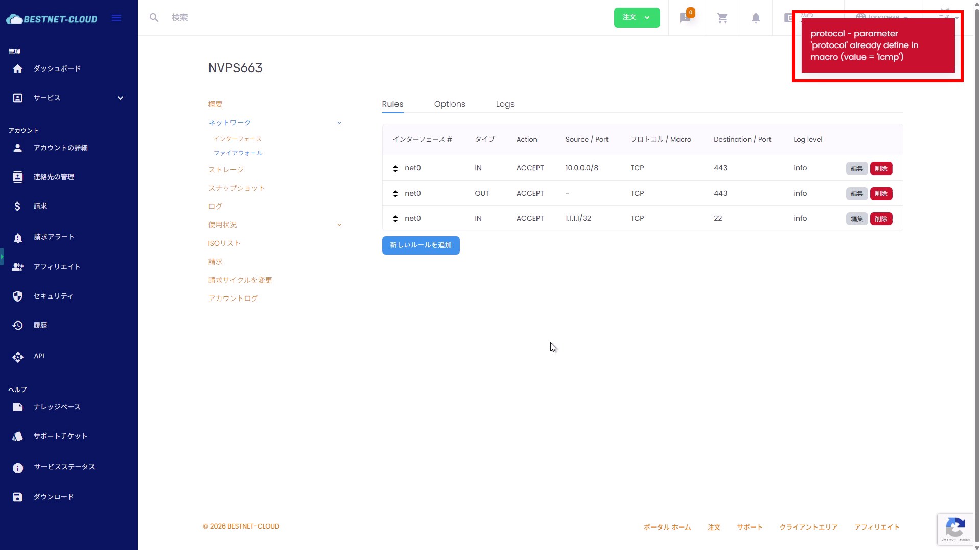Open the 注文 dropdown button
The width and height of the screenshot is (980, 550).
(636, 18)
